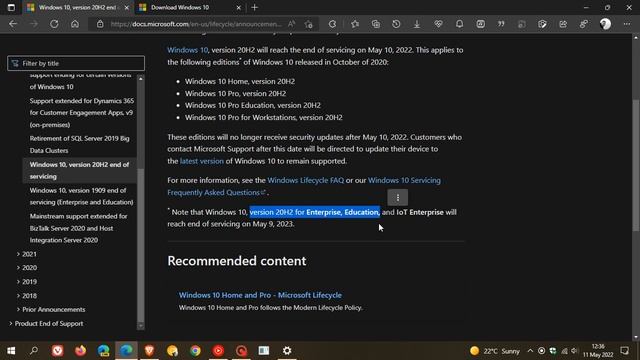Select Windows 10, version 20H2 end of servicing item
This screenshot has width=640, height=360.
click(79, 170)
